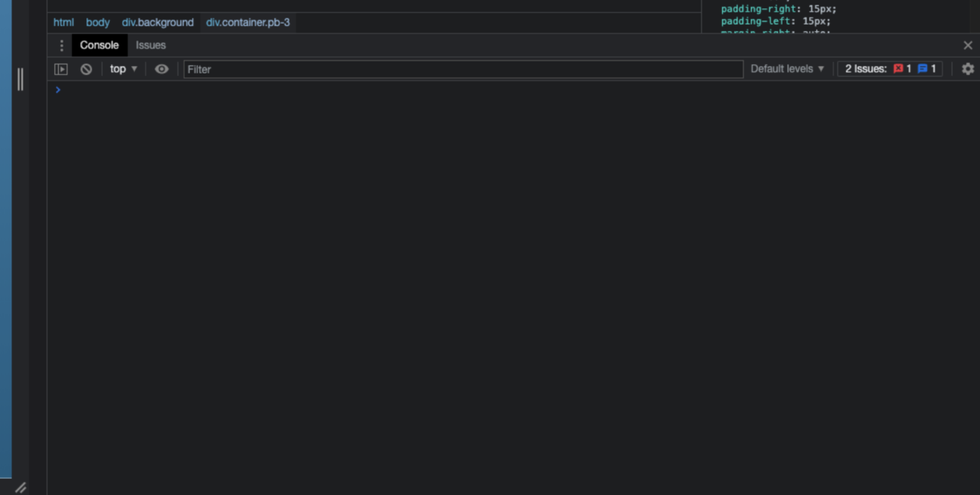Open the 2 Issues counter
Viewport: 980px width, 495px height.
890,69
